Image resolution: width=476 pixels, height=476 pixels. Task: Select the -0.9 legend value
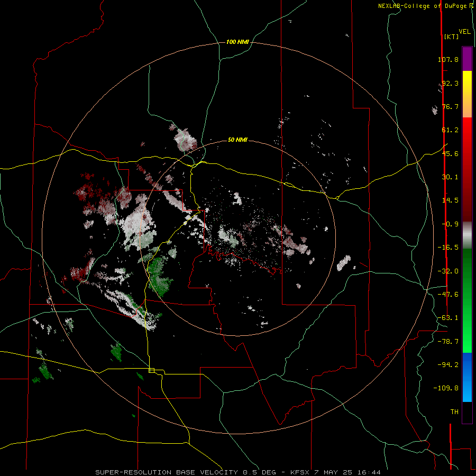(450, 224)
